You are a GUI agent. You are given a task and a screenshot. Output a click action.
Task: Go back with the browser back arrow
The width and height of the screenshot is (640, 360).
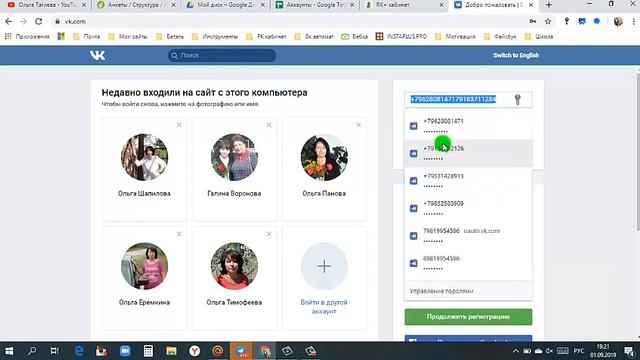click(x=9, y=21)
